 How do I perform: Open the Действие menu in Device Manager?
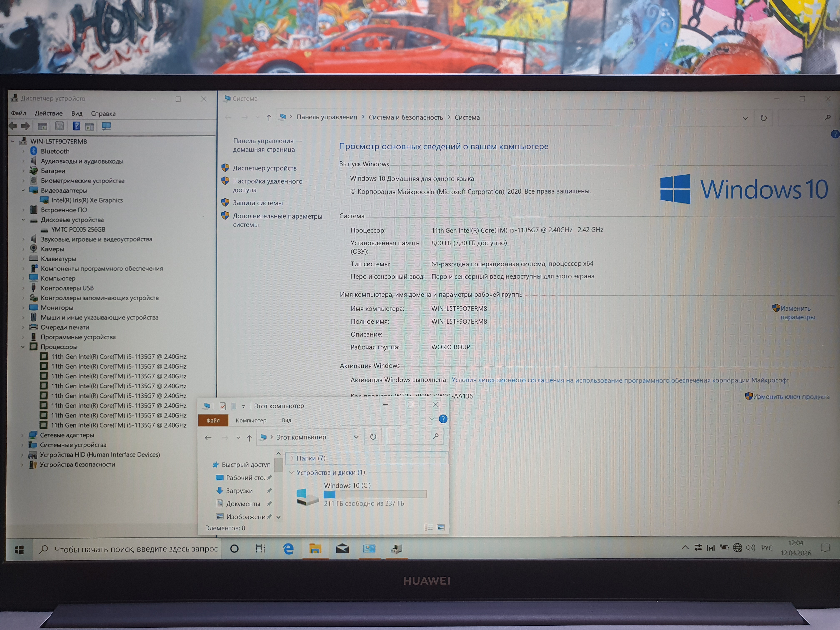[48, 113]
